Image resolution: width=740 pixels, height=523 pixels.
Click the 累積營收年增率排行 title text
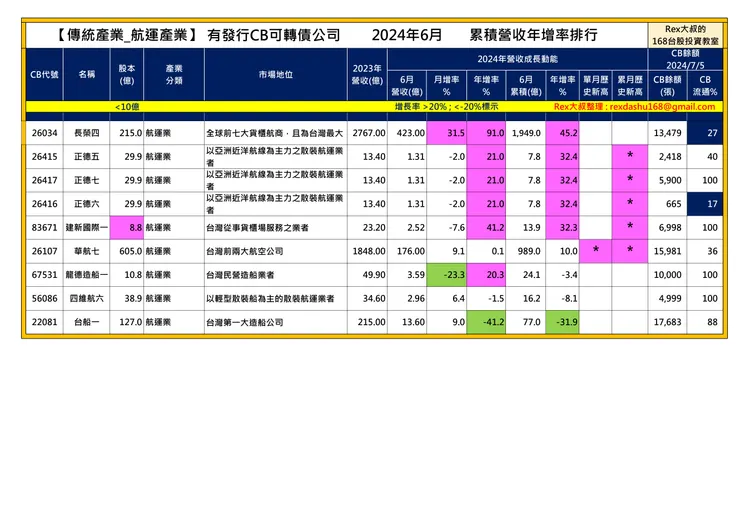pos(533,35)
